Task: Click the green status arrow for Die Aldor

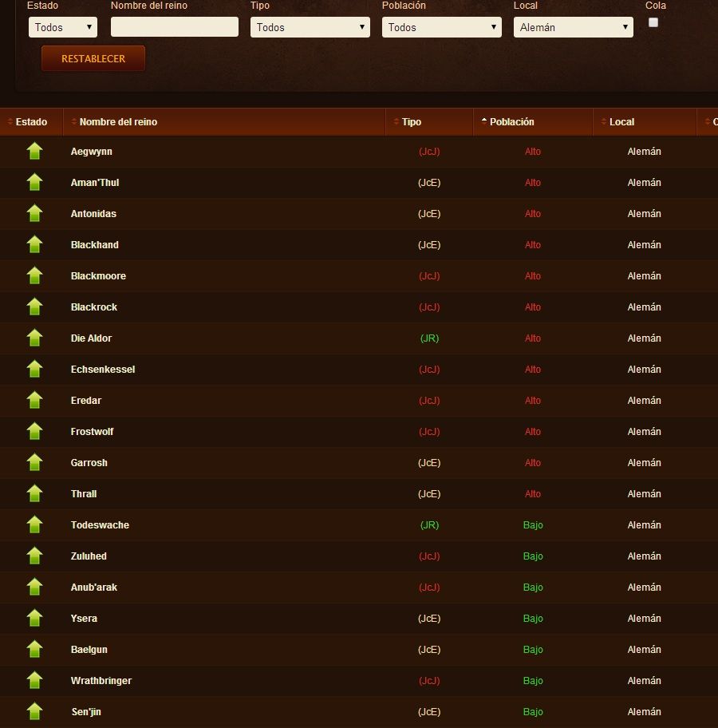Action: pyautogui.click(x=35, y=338)
